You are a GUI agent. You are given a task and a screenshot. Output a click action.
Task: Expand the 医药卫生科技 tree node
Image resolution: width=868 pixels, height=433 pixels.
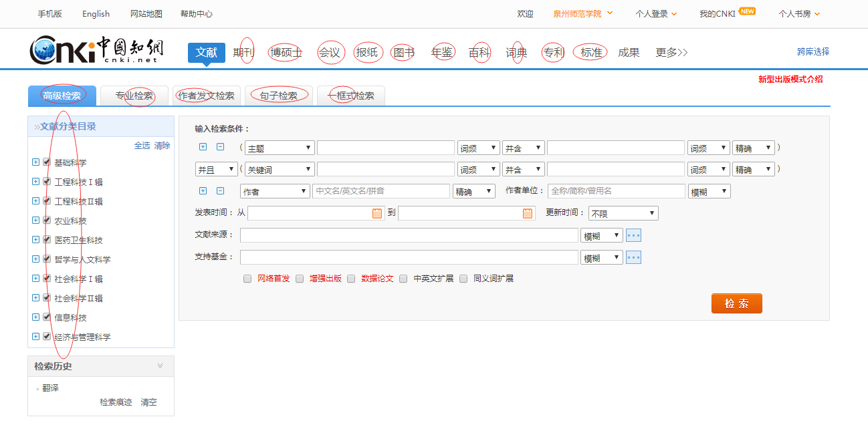click(35, 240)
